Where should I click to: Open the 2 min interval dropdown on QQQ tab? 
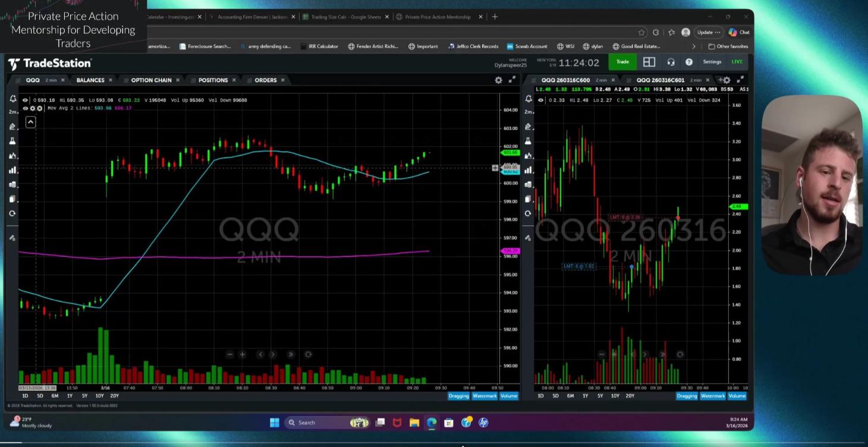pos(52,80)
